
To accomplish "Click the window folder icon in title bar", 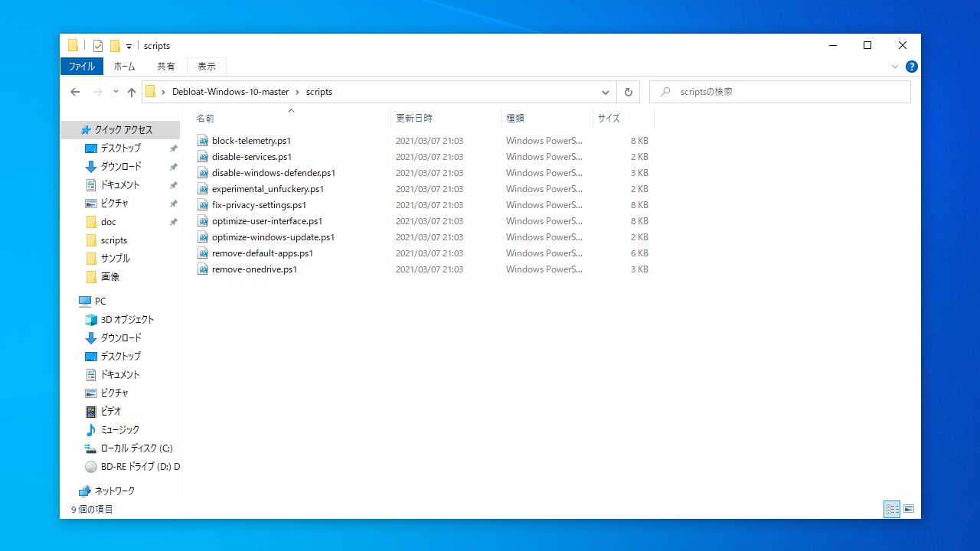I will tap(73, 46).
